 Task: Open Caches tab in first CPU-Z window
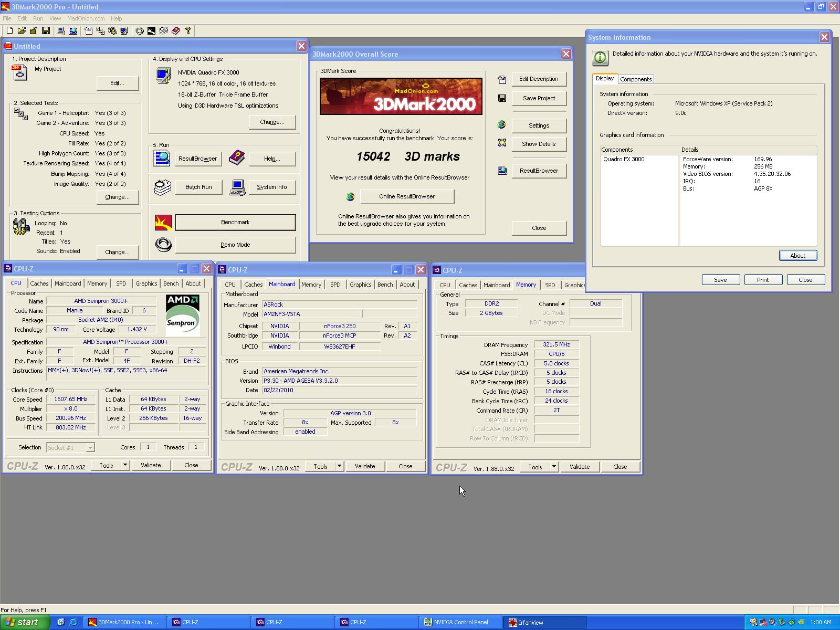click(x=39, y=283)
